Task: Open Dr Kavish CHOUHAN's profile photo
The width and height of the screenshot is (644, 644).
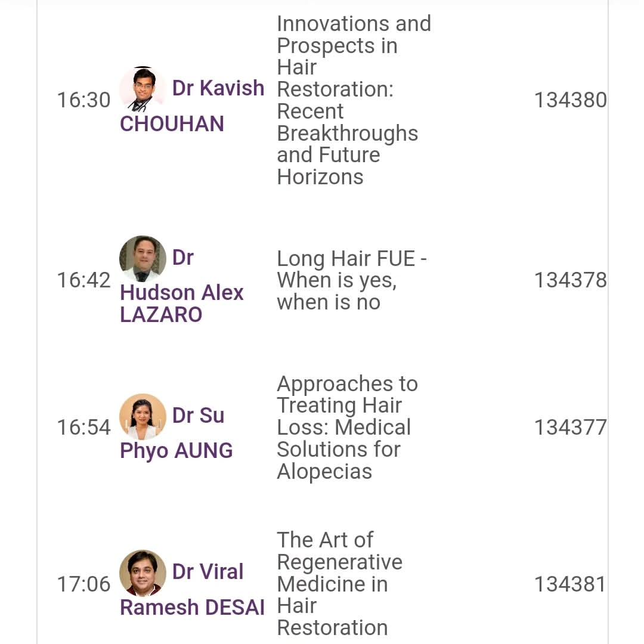Action: (x=143, y=89)
